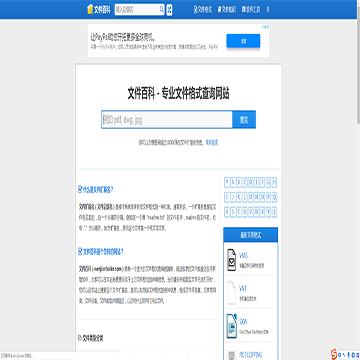Click the ad info icon on the banner
Screen dimensions: 360x360
click(265, 26)
